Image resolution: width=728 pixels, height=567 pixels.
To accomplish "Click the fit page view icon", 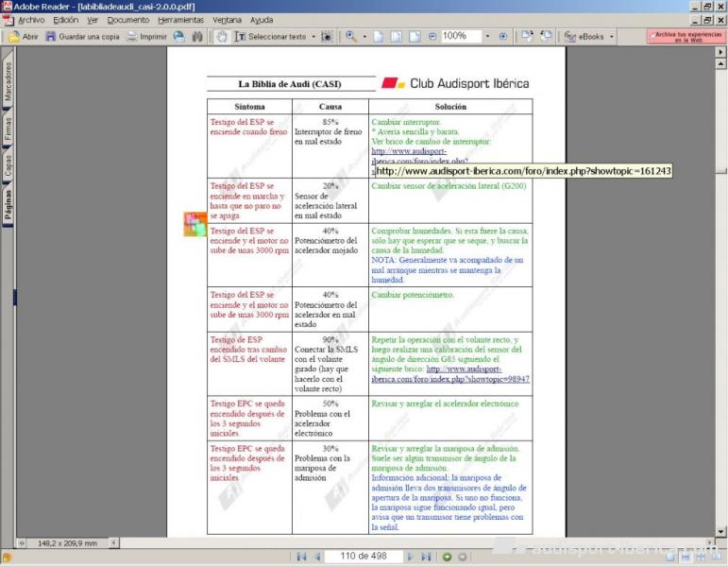I will [x=396, y=36].
